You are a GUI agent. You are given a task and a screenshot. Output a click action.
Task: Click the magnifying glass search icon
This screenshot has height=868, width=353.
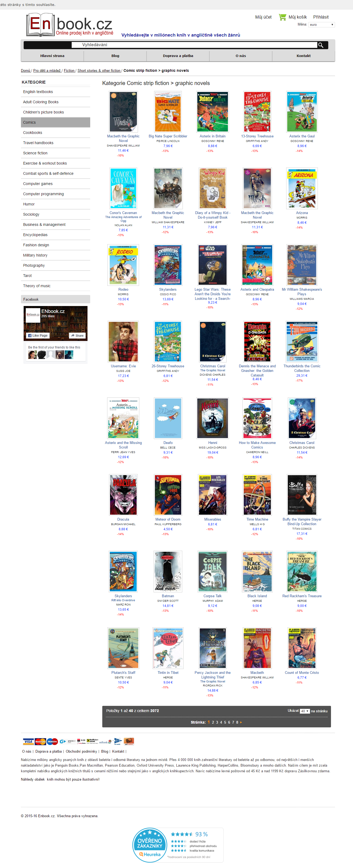pos(320,45)
